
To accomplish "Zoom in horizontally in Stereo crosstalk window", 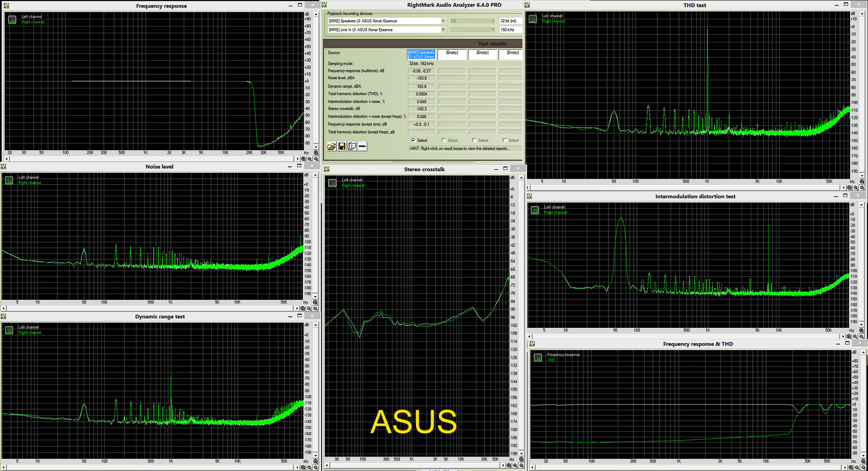I will (509, 466).
